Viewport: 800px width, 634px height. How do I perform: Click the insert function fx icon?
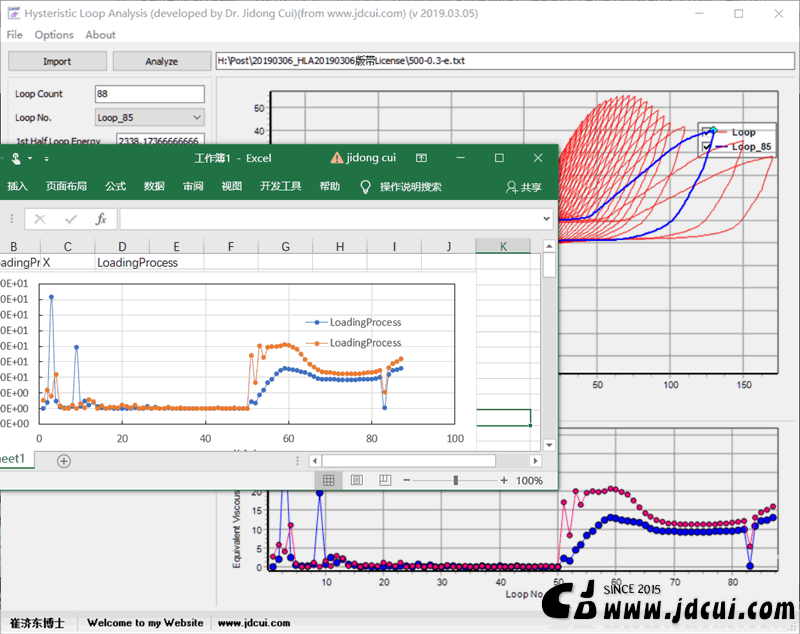(x=101, y=219)
